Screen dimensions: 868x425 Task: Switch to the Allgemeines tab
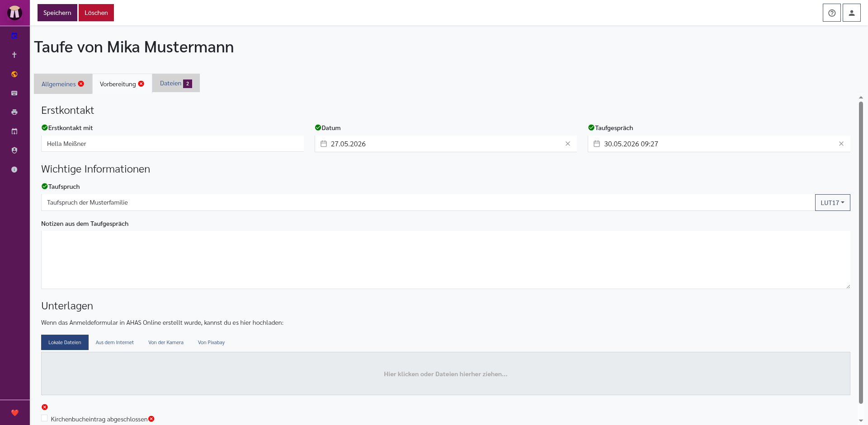(63, 84)
